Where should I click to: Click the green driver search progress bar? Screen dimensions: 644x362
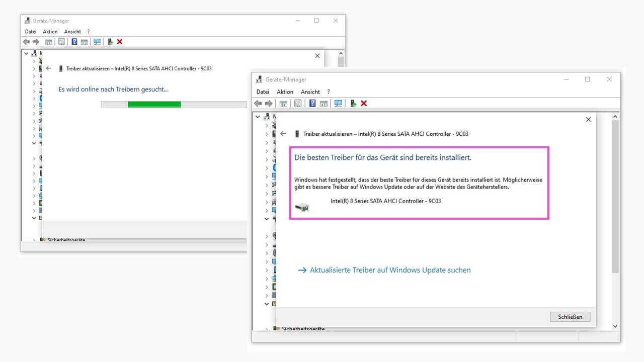click(x=154, y=104)
